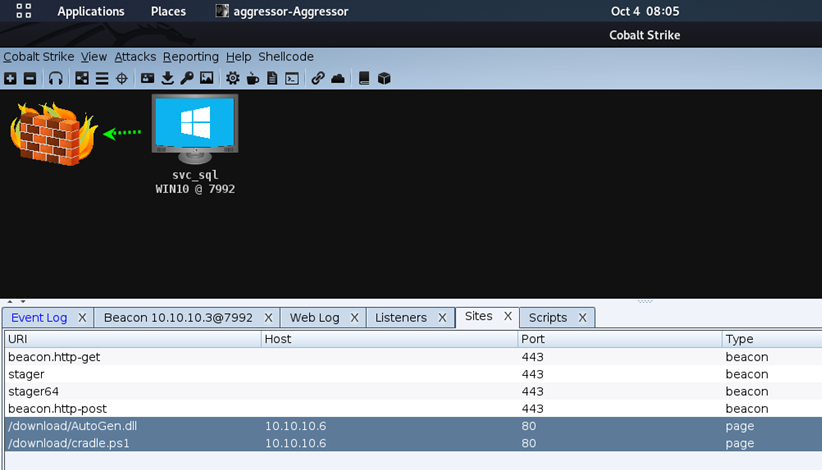The height and width of the screenshot is (470, 822).
Task: Open the Credentials card icon
Action: [x=147, y=79]
